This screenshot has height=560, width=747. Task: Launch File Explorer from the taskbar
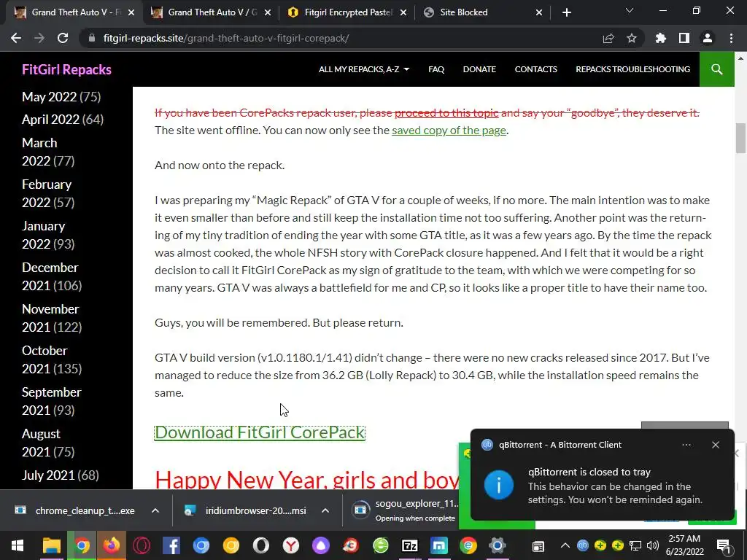(52, 545)
